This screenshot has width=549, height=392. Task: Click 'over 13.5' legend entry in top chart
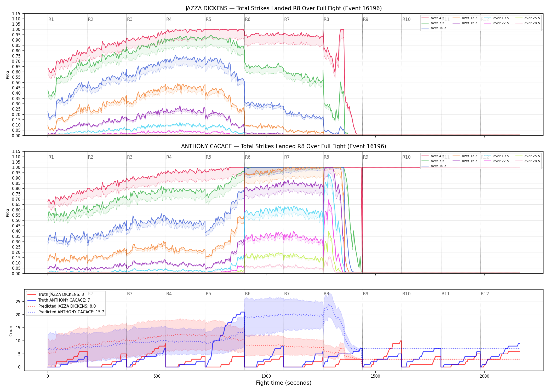point(465,18)
